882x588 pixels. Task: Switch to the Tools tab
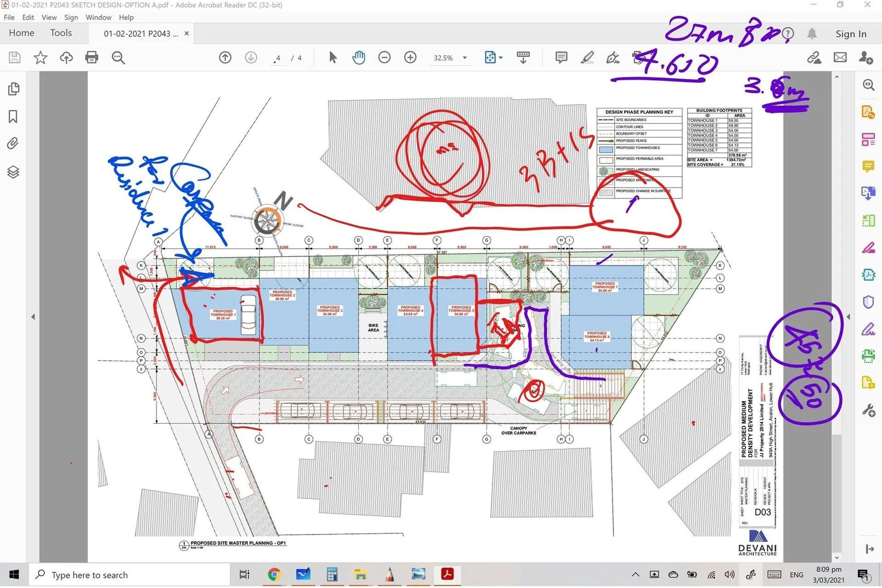tap(61, 33)
